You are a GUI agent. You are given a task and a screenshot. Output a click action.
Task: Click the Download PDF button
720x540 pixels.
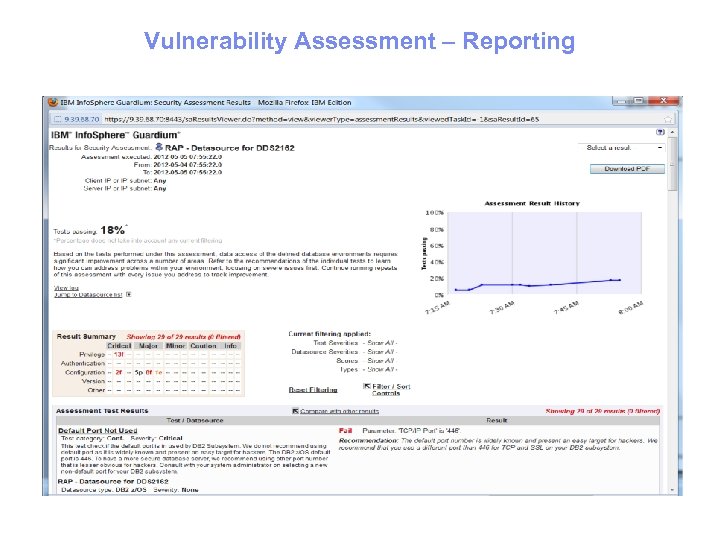[x=627, y=169]
